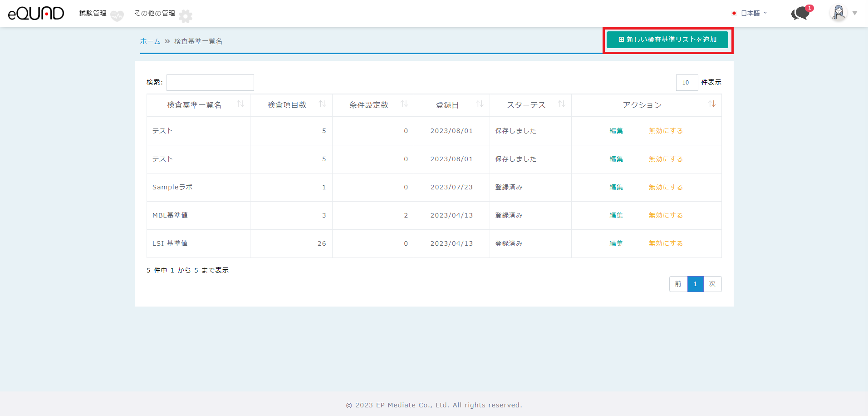
Task: Sort by 条件設定数 column arrows
Action: coord(404,104)
